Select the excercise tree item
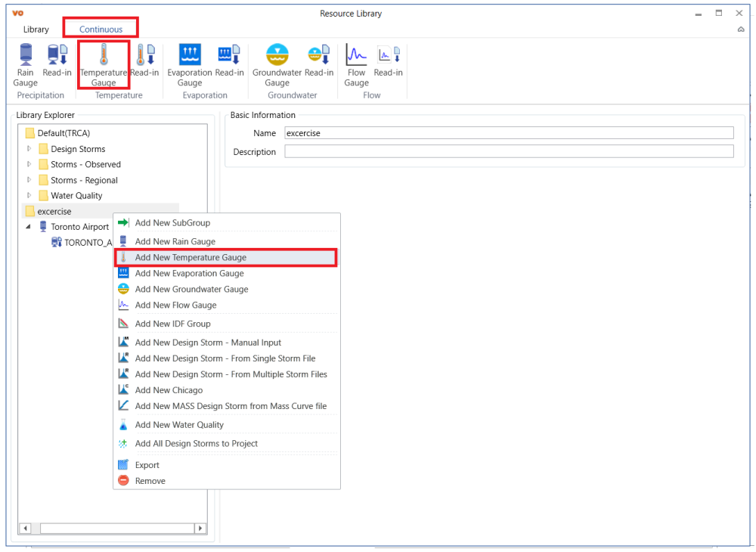Screen dimensions: 756x552 [x=54, y=212]
